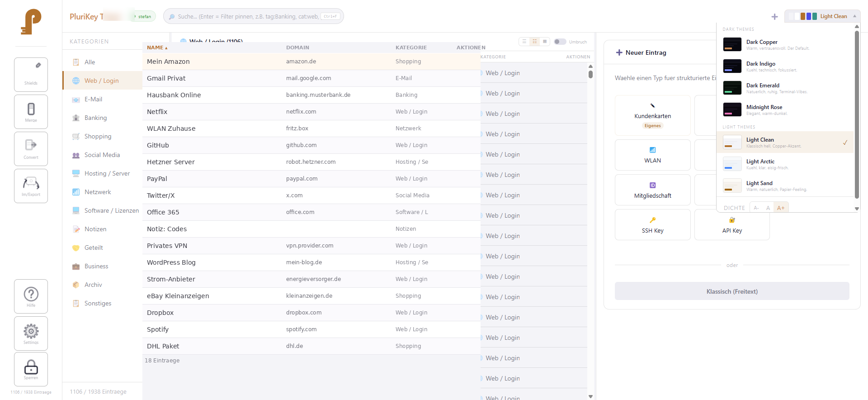Screen dimensions: 868x400
Task: Select the list view layout icon
Action: (x=524, y=42)
